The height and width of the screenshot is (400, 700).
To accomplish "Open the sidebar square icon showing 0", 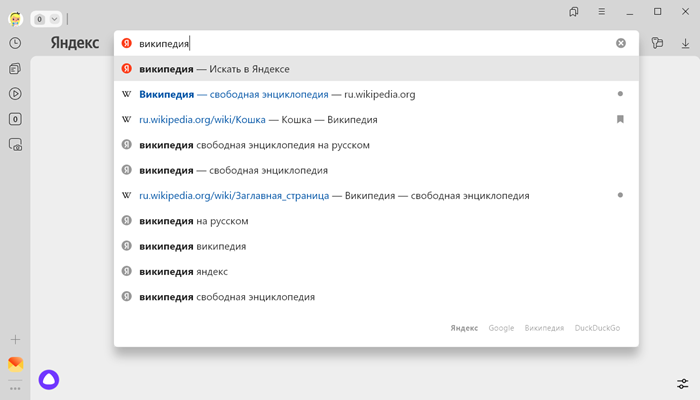I will coord(15,119).
